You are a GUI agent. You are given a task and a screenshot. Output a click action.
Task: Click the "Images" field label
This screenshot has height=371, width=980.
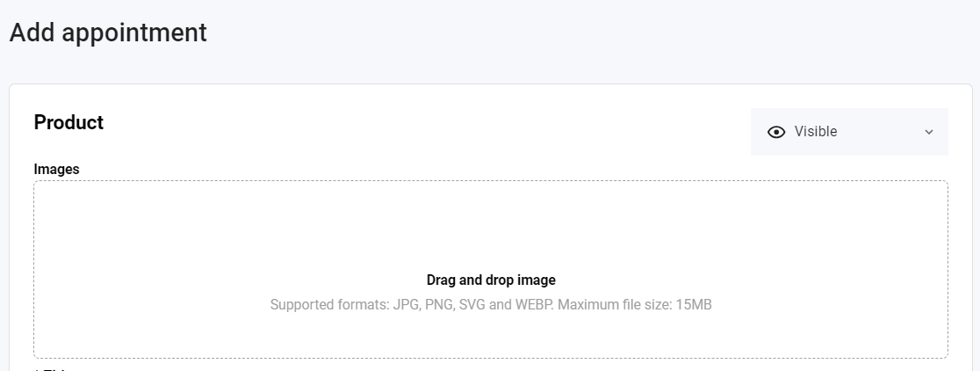[x=56, y=169]
